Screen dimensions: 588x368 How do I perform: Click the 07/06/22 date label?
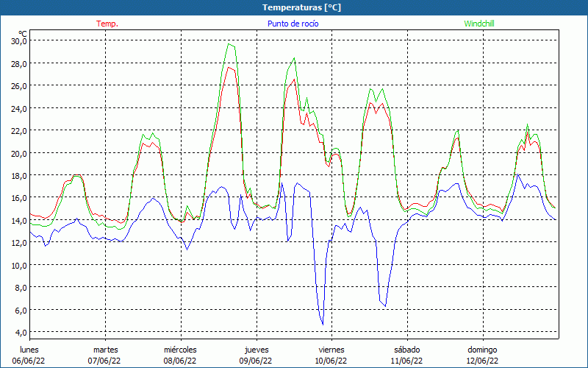[104, 361]
